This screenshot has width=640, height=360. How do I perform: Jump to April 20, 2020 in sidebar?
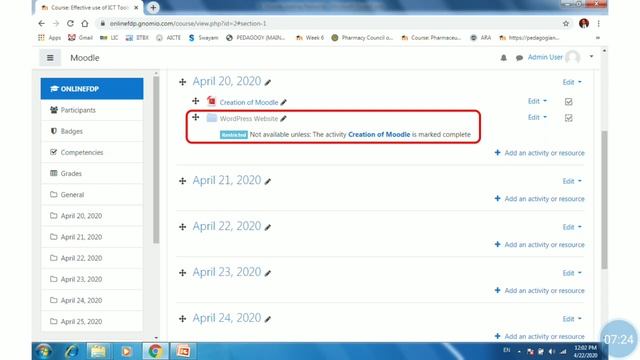(92, 216)
